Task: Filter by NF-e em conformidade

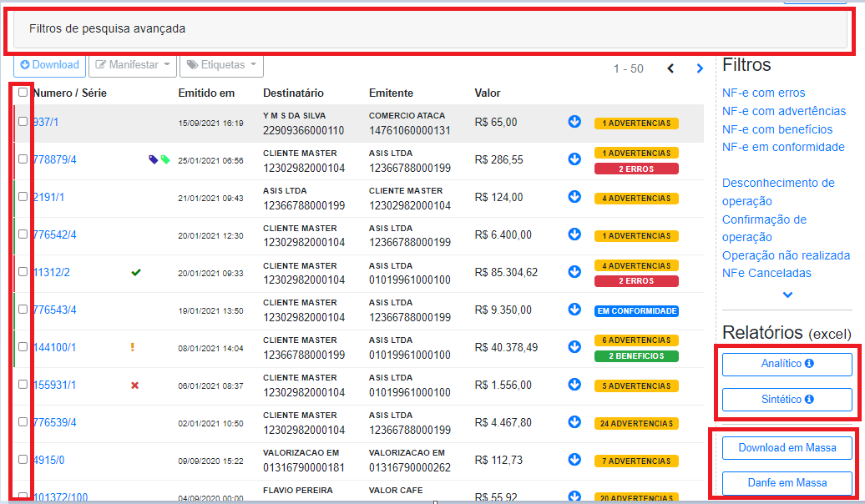Action: (783, 147)
